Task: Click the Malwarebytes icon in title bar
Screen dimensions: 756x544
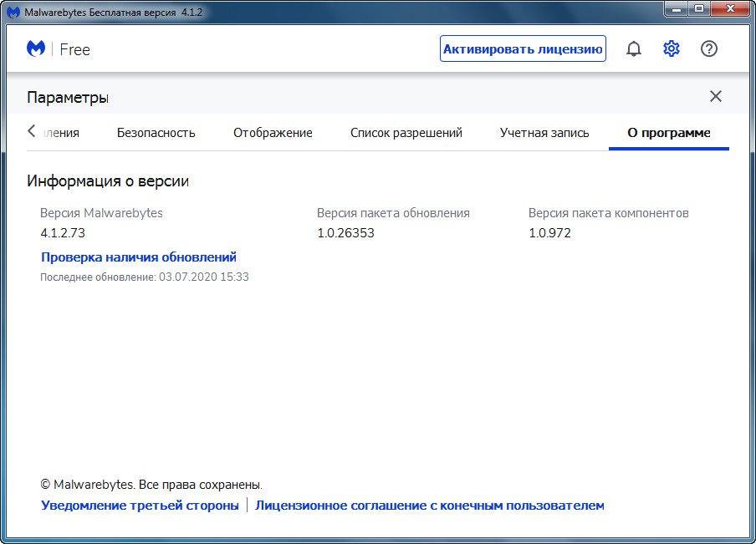Action: [x=13, y=12]
